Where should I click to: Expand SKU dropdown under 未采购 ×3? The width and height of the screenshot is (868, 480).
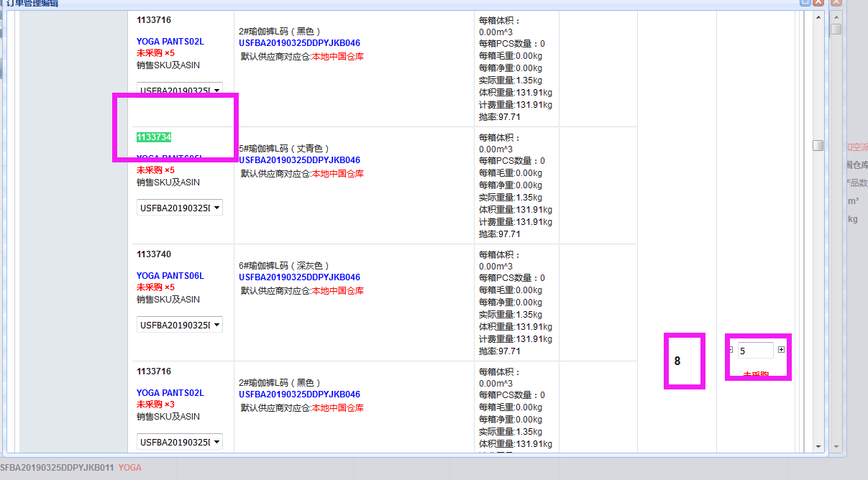[180, 442]
